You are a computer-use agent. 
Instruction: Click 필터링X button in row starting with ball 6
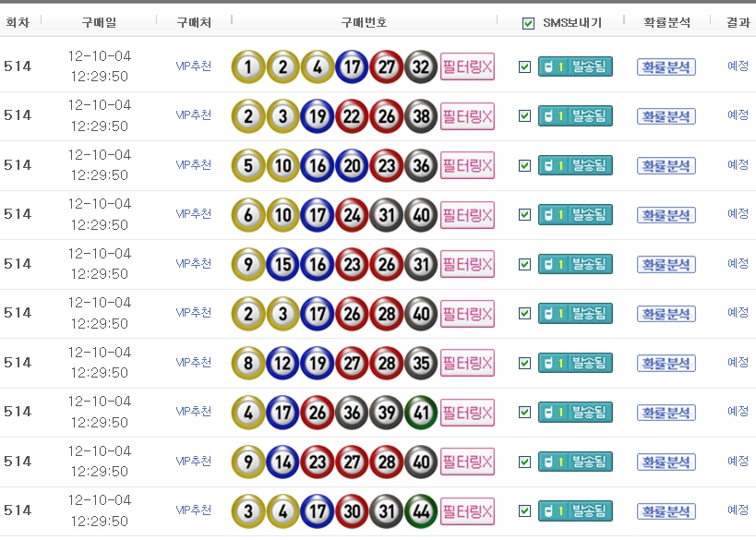tap(467, 215)
